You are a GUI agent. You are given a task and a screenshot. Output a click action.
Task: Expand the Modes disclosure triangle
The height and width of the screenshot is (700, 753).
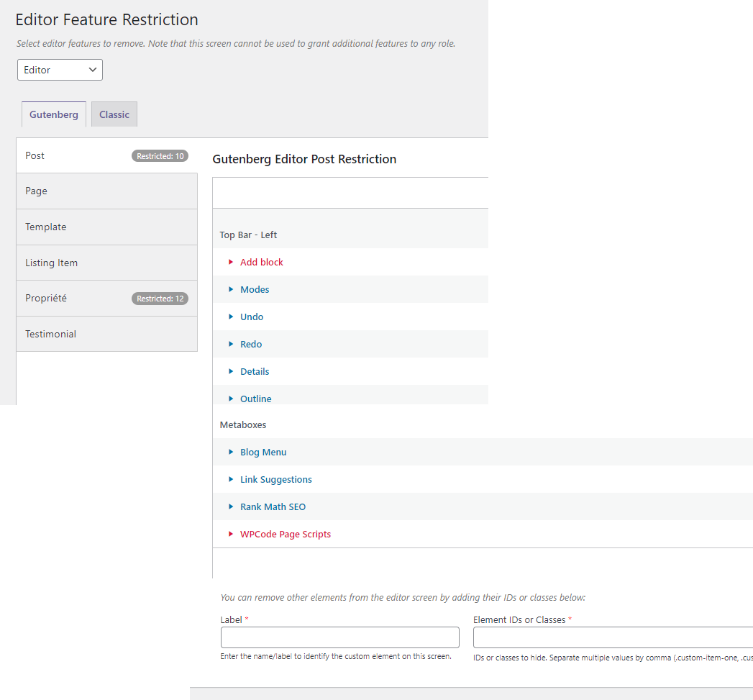231,290
